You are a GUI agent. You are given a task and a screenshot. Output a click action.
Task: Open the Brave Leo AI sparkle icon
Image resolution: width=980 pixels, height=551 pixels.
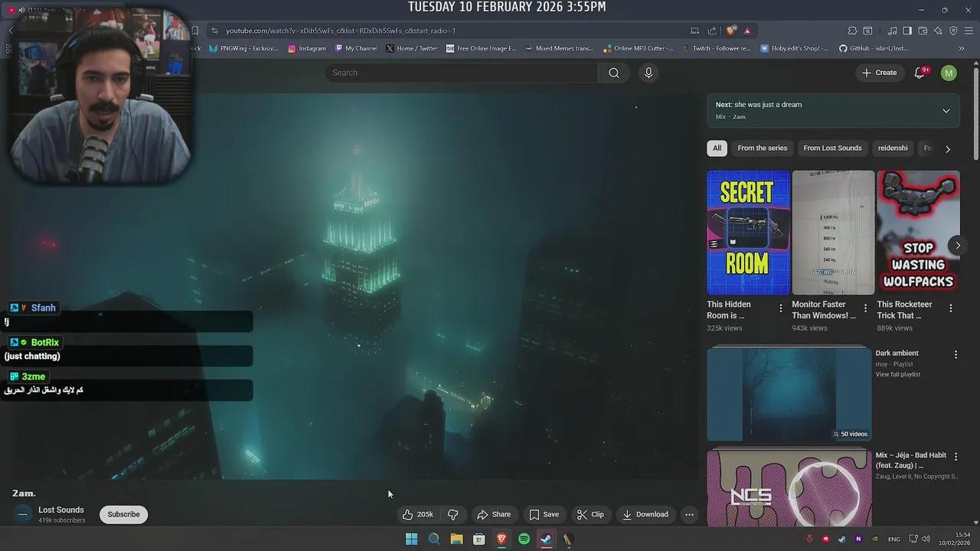[938, 31]
